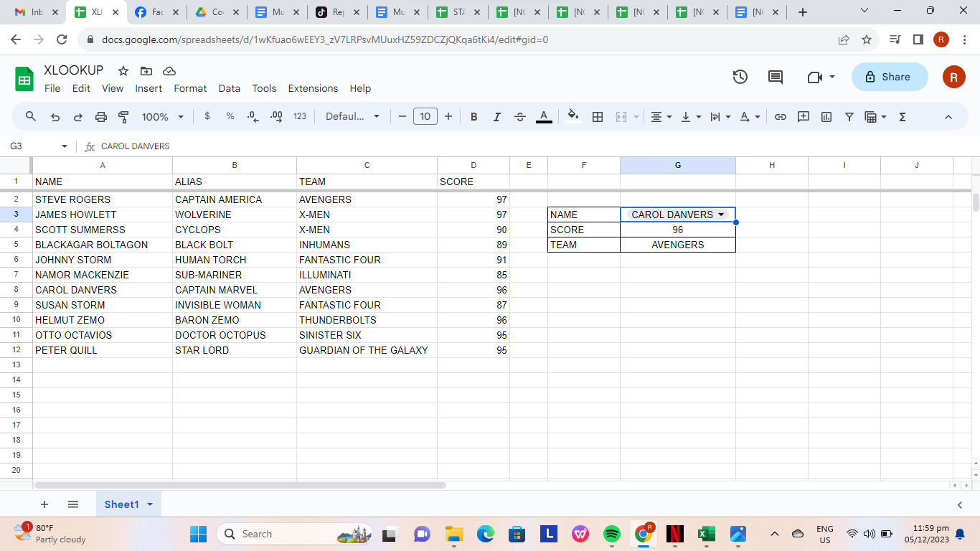This screenshot has height=551, width=980.
Task: Add a new sheet with the plus
Action: 44,504
